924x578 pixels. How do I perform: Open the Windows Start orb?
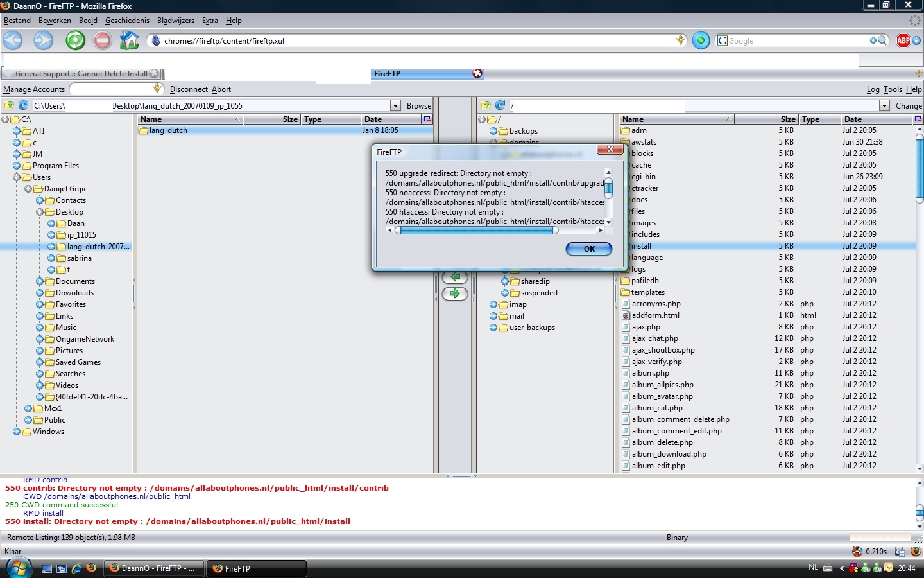pos(19,568)
